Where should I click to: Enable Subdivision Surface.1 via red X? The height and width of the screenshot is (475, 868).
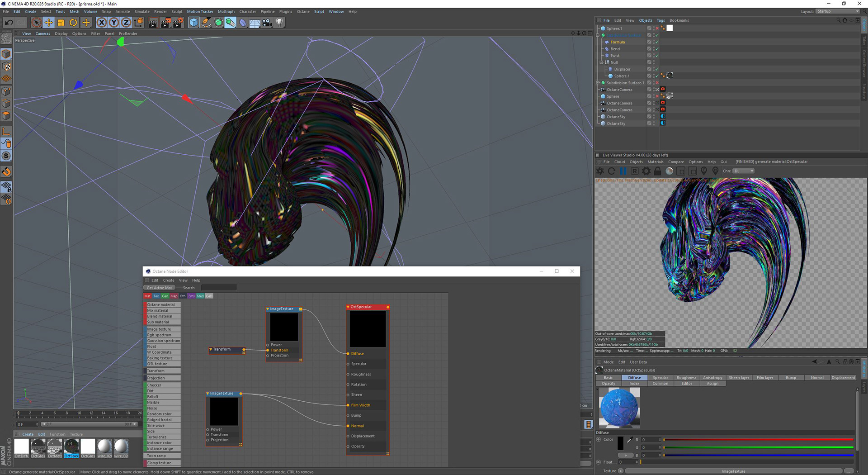tap(657, 83)
